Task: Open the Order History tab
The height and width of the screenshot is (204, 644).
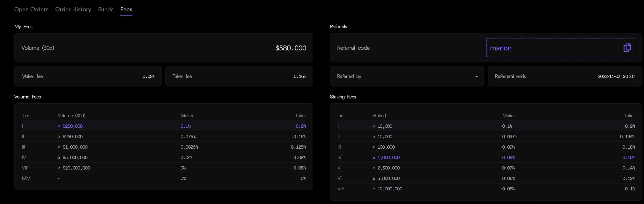Action: (x=73, y=10)
